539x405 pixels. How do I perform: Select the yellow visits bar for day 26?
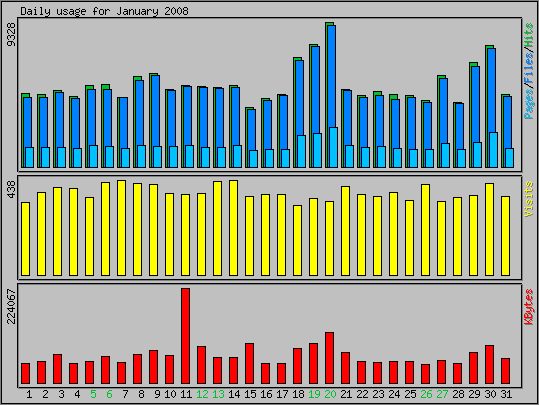tap(425, 230)
